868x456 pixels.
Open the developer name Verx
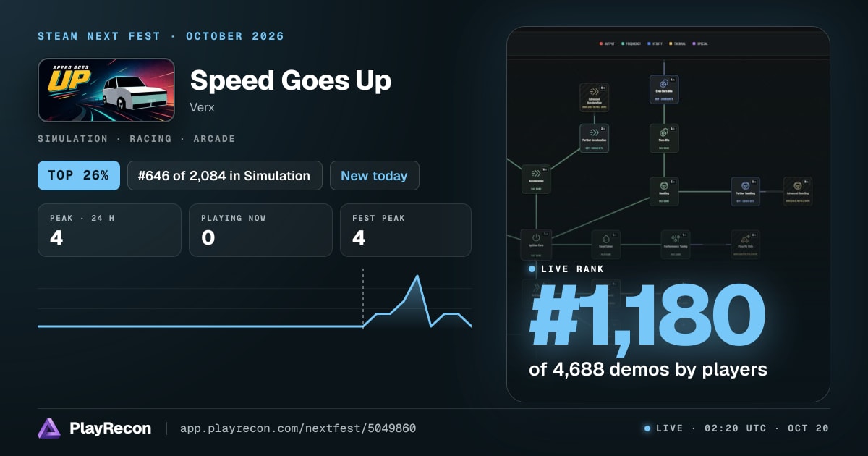(203, 107)
